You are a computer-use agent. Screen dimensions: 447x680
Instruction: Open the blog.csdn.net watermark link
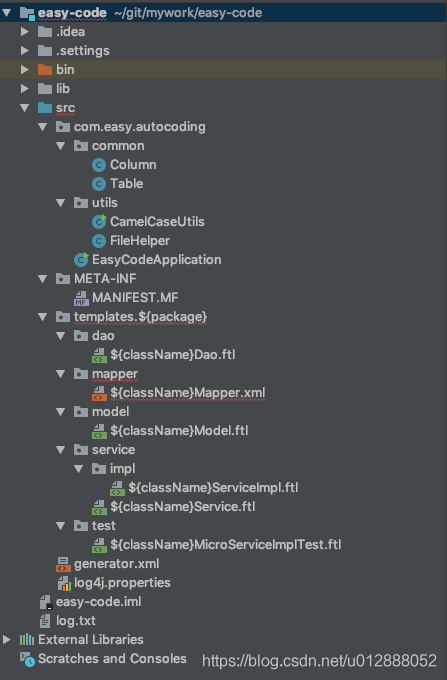(x=319, y=661)
